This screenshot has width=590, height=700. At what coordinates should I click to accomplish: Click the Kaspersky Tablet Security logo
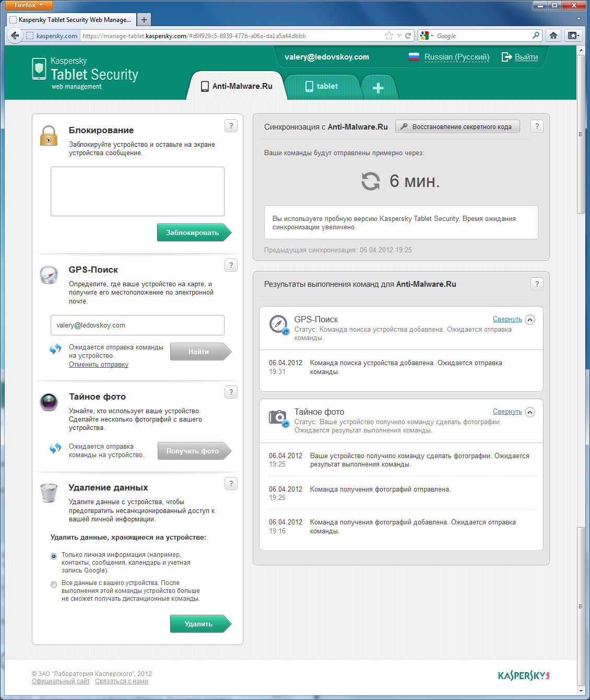coord(85,74)
